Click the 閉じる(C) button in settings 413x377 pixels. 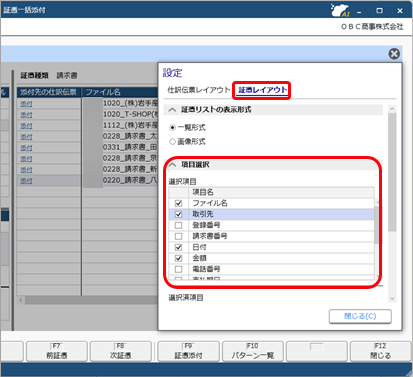coord(360,316)
